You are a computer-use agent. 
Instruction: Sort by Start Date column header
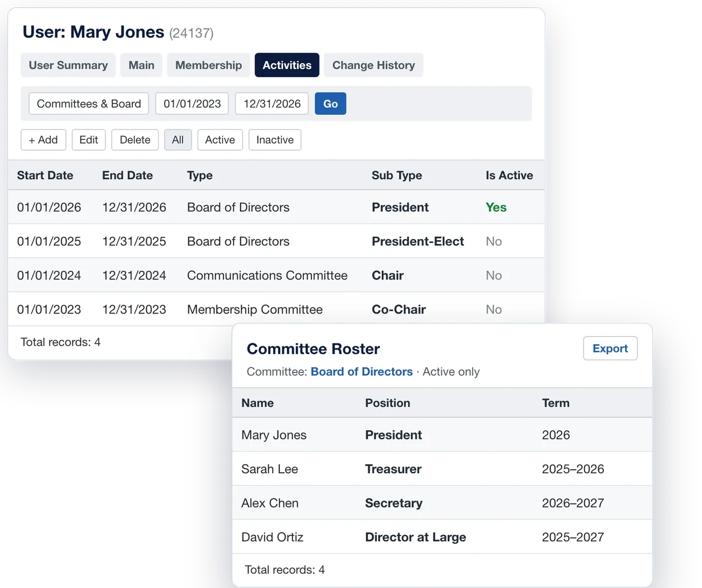(x=45, y=175)
